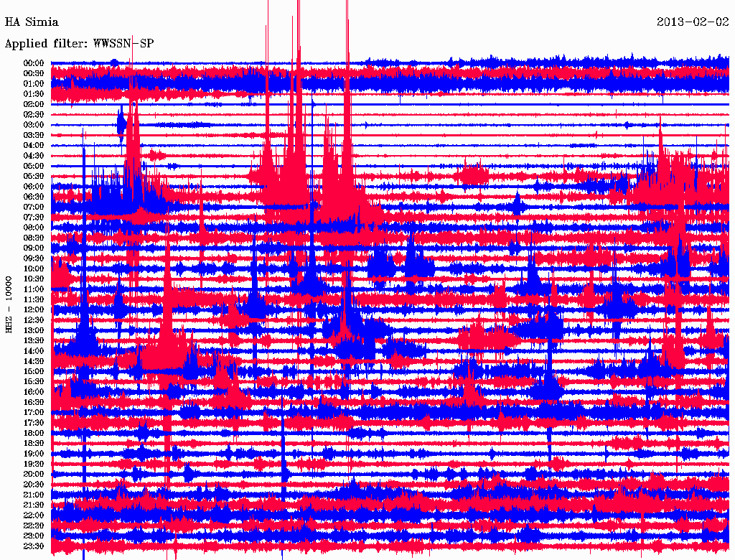Select the 22:00 time label

tap(33, 515)
